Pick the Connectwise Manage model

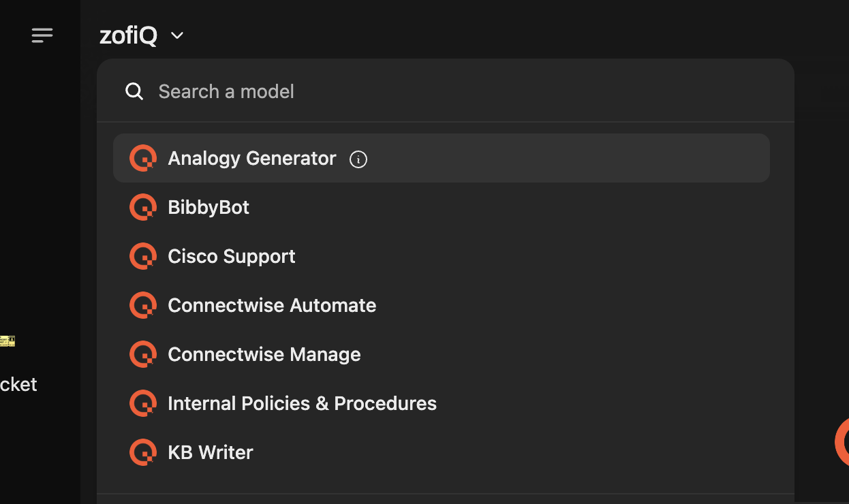click(x=442, y=354)
